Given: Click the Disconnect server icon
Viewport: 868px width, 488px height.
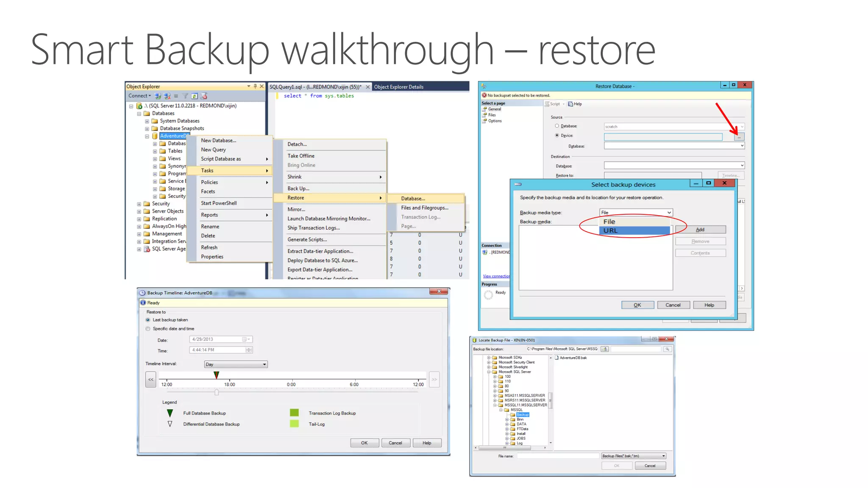Looking at the screenshot, I should coord(167,96).
